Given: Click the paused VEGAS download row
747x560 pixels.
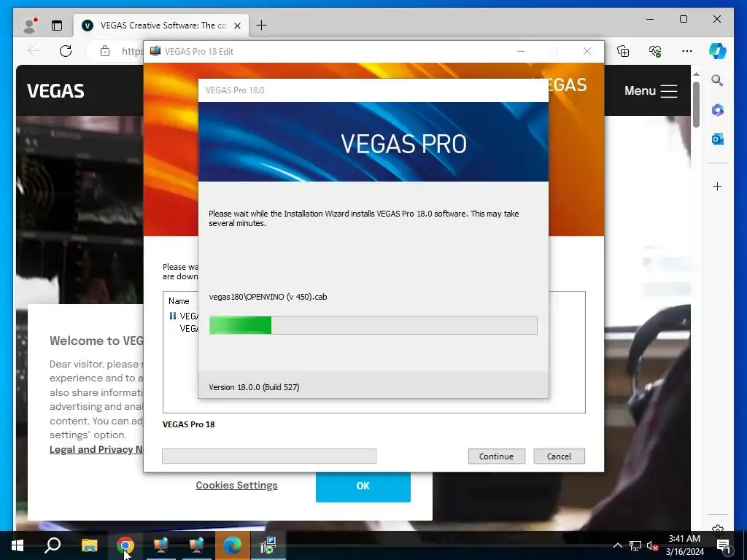Looking at the screenshot, I should (183, 316).
